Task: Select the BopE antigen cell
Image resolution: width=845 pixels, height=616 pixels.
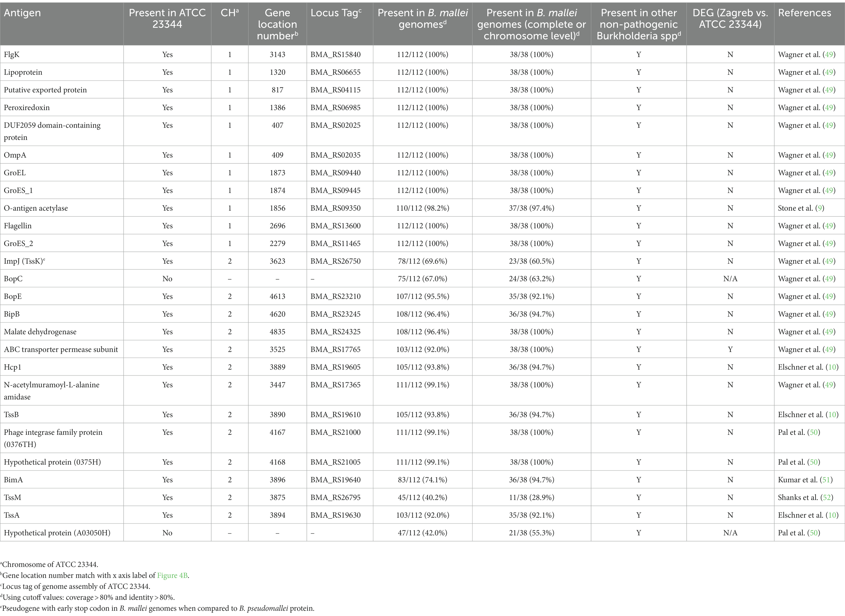Action: click(62, 296)
